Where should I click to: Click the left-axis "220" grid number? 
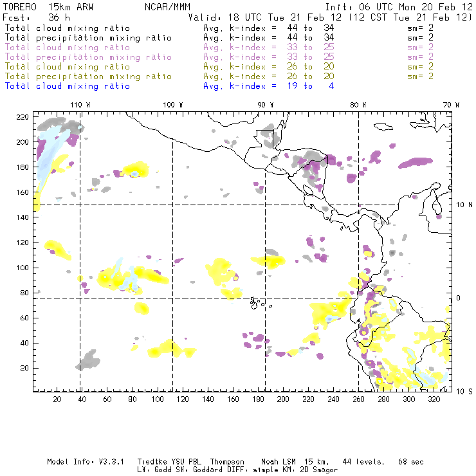(x=23, y=117)
